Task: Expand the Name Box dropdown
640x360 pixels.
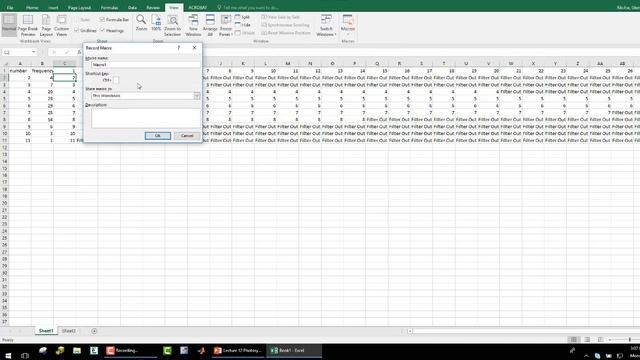Action: [33, 52]
